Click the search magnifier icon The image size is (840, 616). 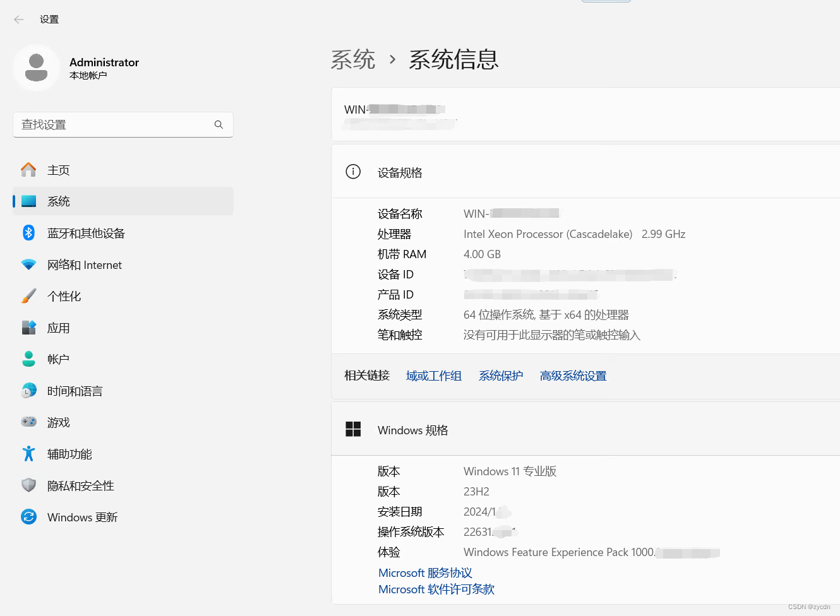[x=219, y=124]
